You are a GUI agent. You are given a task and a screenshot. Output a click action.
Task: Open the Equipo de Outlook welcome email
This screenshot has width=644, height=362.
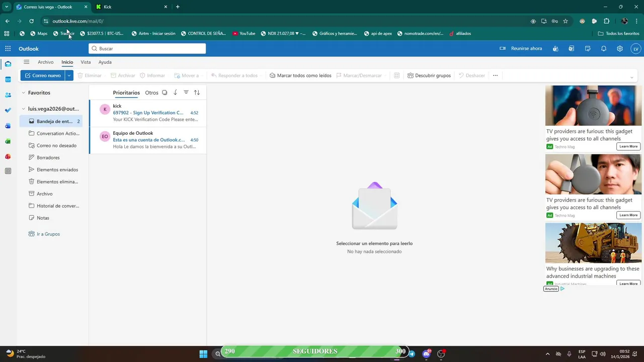(x=148, y=140)
